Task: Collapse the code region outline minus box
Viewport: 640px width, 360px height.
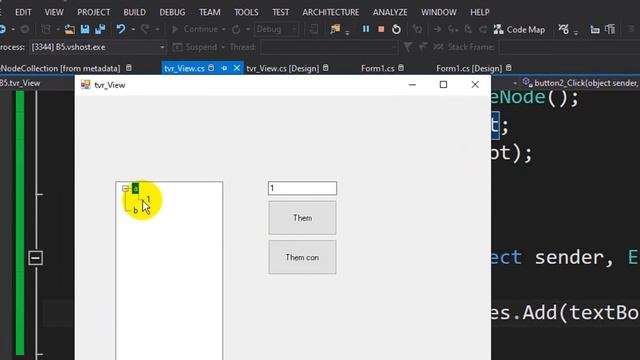Action: 36,258
